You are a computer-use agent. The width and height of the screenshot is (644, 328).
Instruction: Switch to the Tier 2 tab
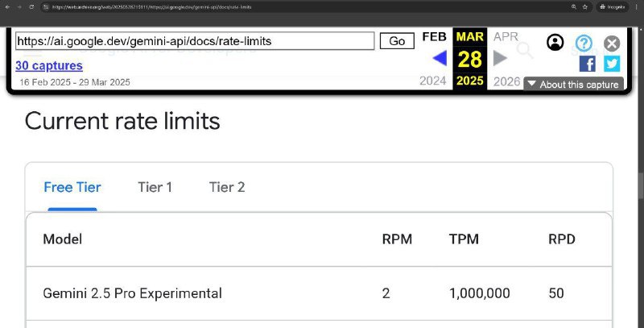[x=227, y=187]
